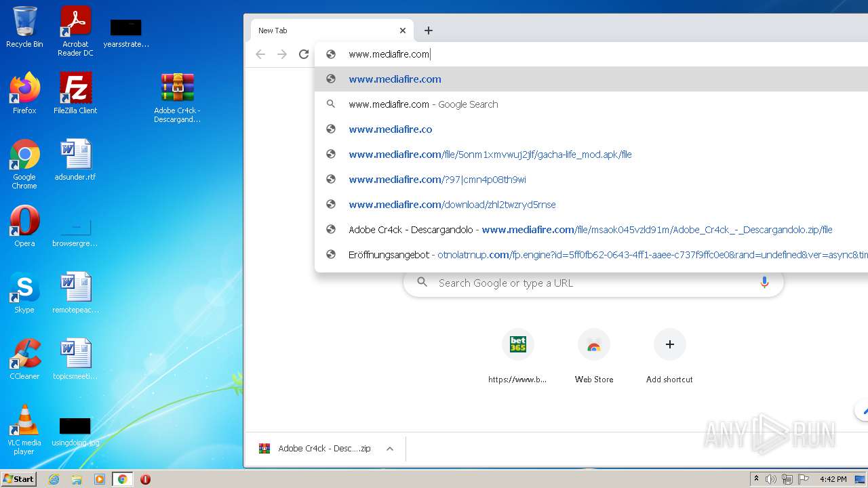Open Windows Media Player from the taskbar
868x488 pixels.
pyautogui.click(x=100, y=479)
